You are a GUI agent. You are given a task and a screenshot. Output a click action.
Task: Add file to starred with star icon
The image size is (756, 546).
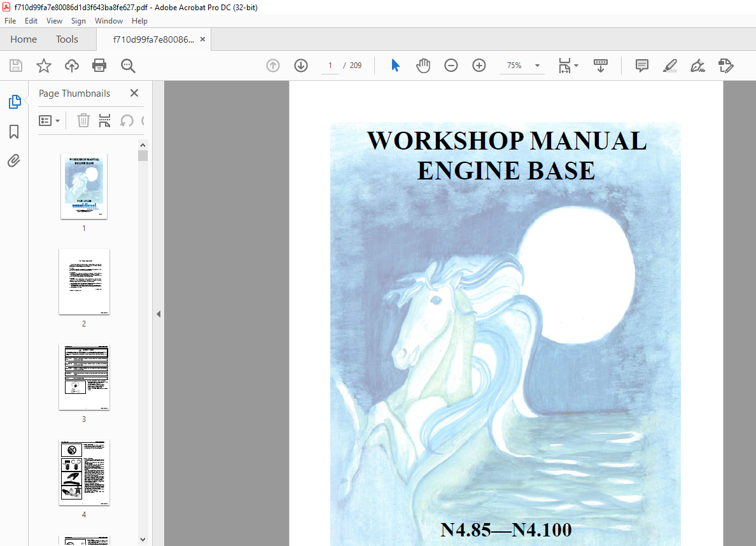[x=44, y=66]
